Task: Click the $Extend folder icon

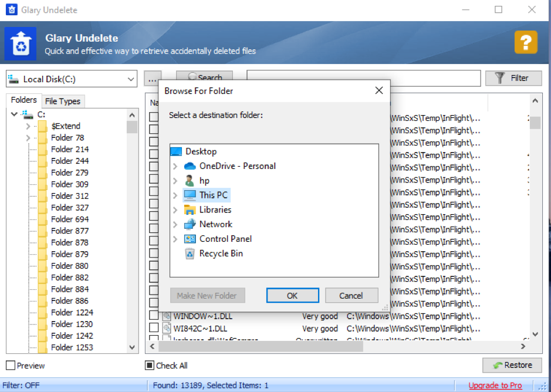Action: 42,126
